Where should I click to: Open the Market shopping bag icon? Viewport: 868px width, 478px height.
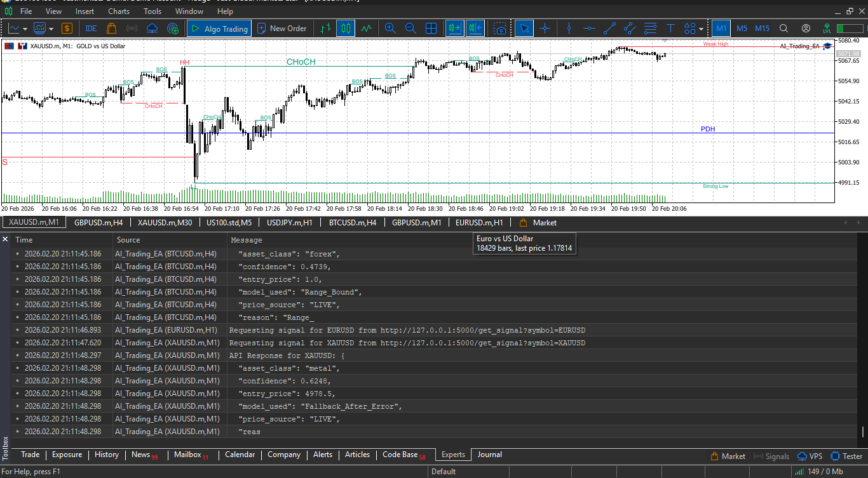pos(111,28)
